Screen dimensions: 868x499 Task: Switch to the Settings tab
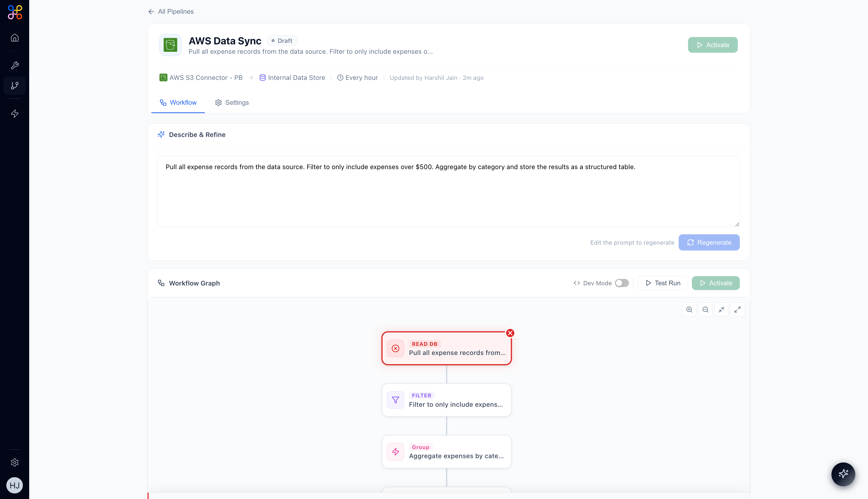point(232,102)
